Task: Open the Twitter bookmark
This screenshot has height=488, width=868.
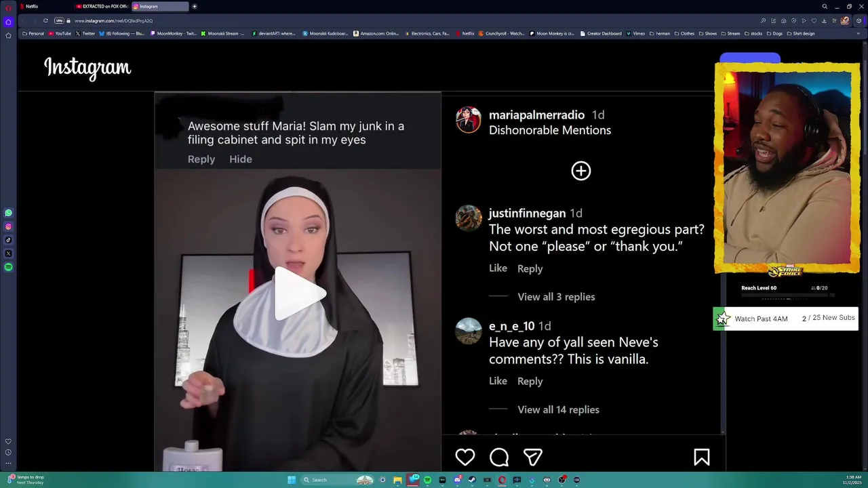Action: 85,33
